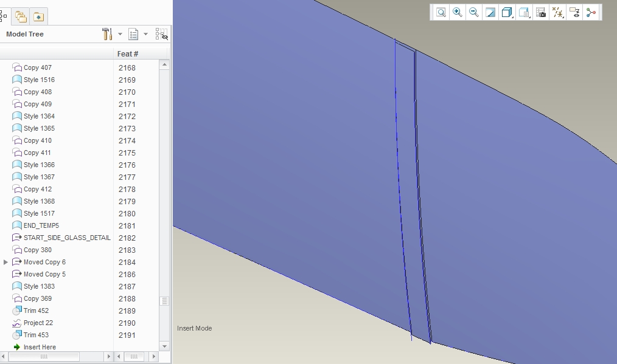Viewport: 617px width, 364px height.
Task: Open the Display Style cube icon
Action: click(507, 13)
